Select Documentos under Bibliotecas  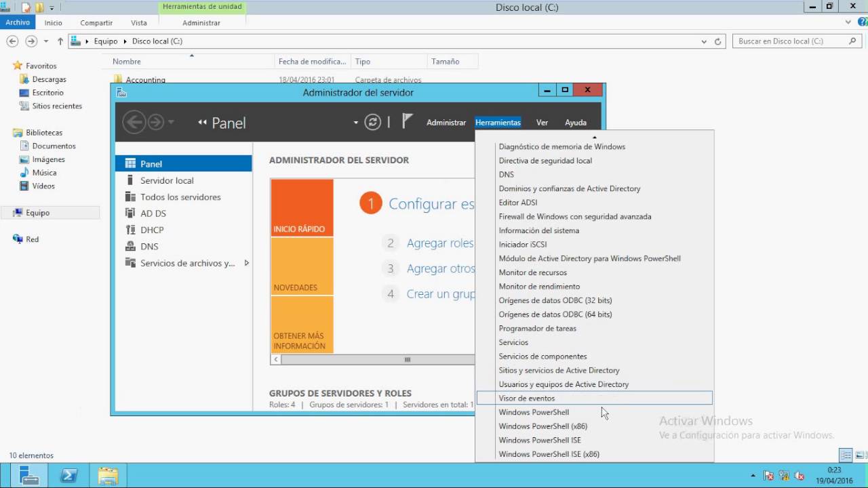(x=54, y=146)
